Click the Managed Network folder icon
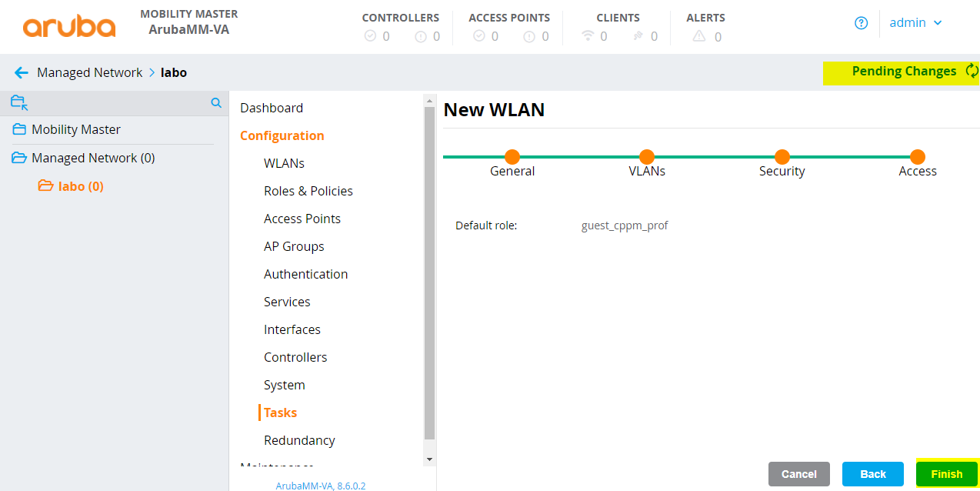 [19, 158]
